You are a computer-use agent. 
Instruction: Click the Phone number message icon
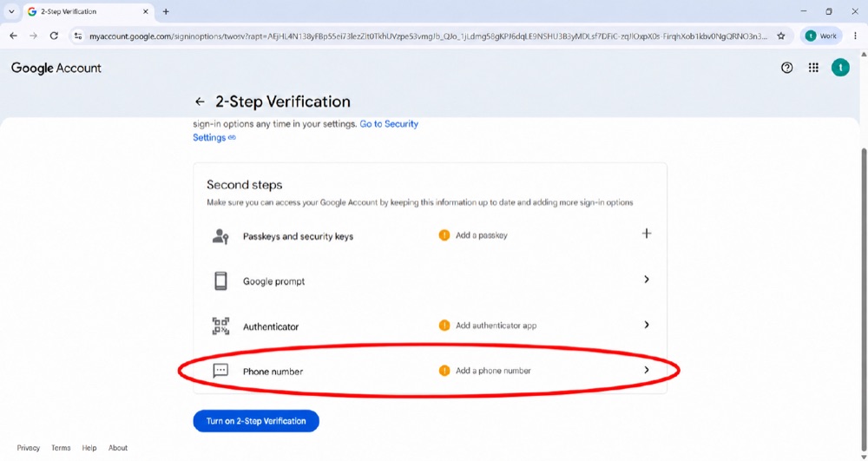[220, 371]
